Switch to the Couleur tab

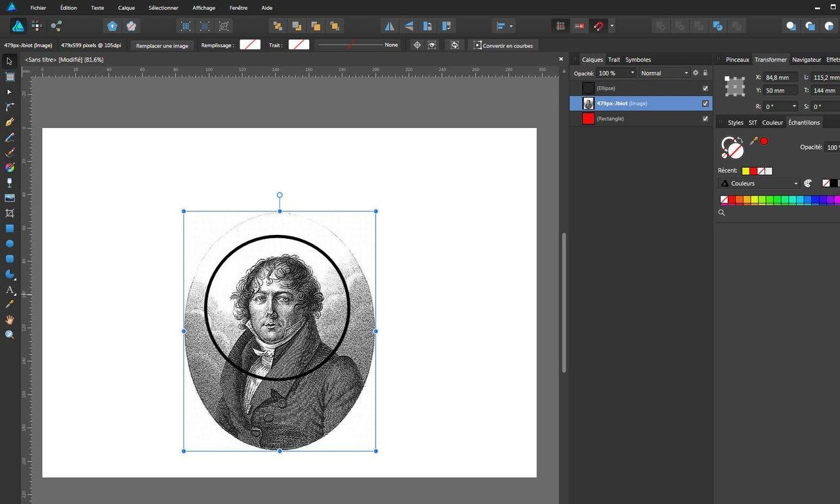[x=772, y=123]
